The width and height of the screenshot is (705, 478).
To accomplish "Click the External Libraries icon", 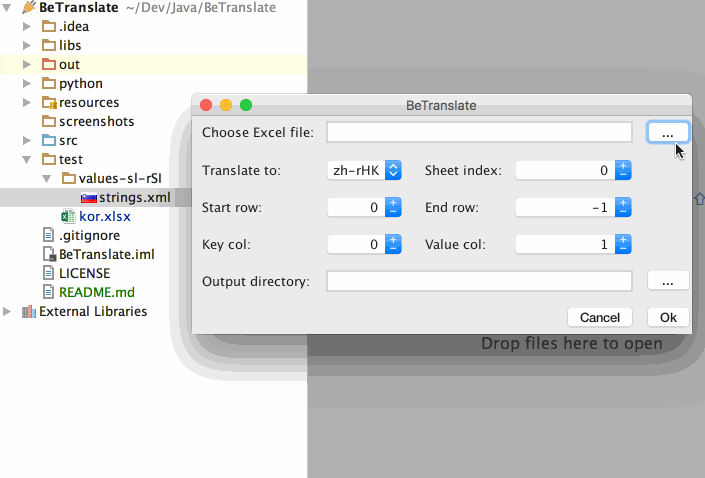I will pyautogui.click(x=29, y=312).
